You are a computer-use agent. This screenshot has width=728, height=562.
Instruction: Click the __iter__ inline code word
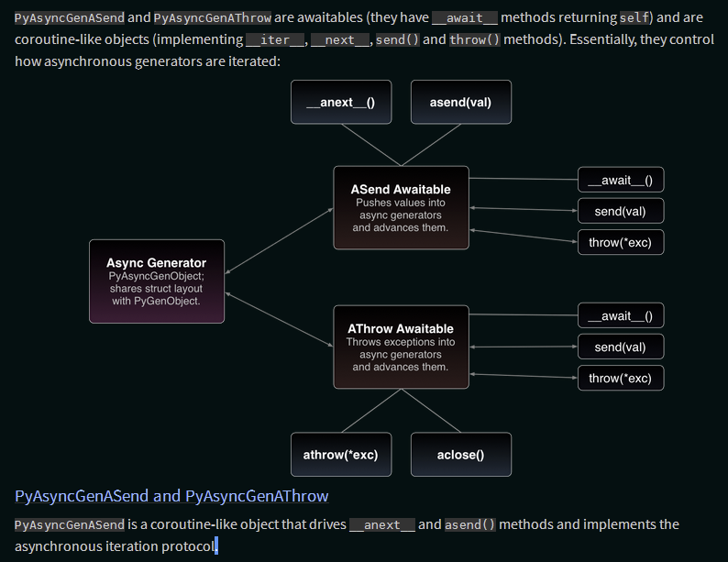(x=275, y=40)
